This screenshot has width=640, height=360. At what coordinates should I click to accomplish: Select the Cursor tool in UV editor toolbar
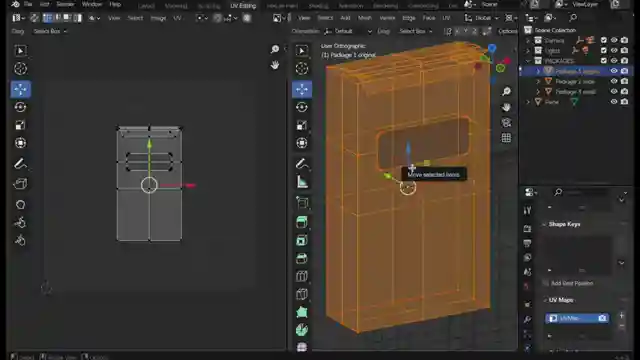pyautogui.click(x=20, y=69)
